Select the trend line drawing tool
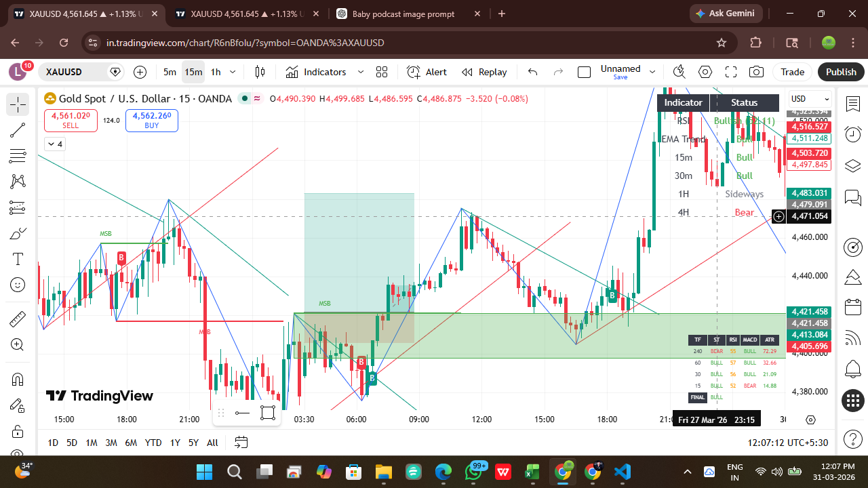868x488 pixels. [18, 130]
